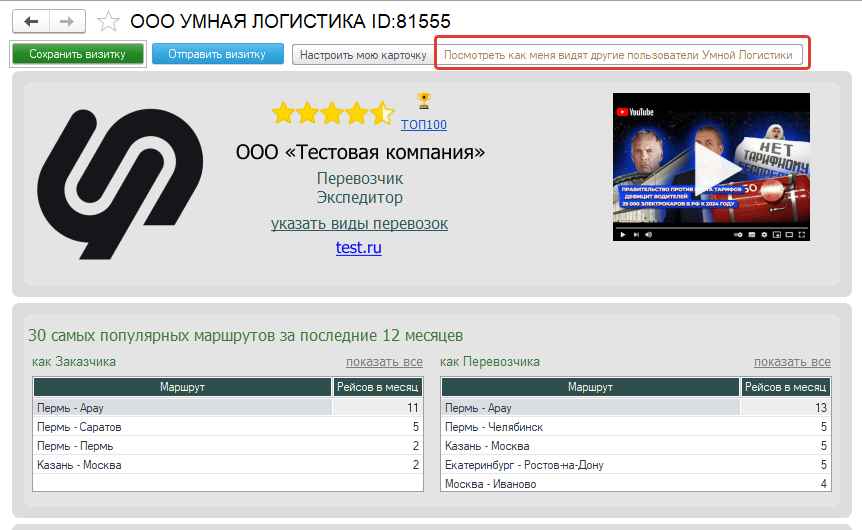Click the YouTube logo in the video

[636, 112]
